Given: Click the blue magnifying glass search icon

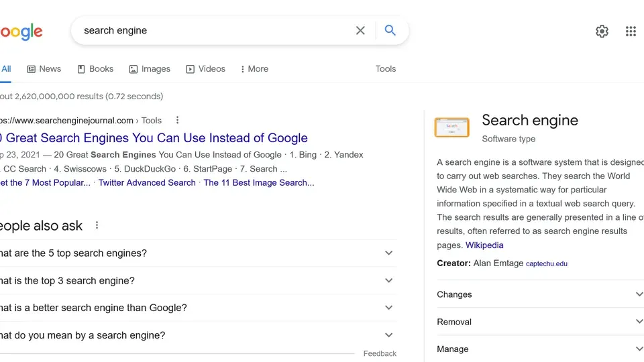Looking at the screenshot, I should pos(390,30).
